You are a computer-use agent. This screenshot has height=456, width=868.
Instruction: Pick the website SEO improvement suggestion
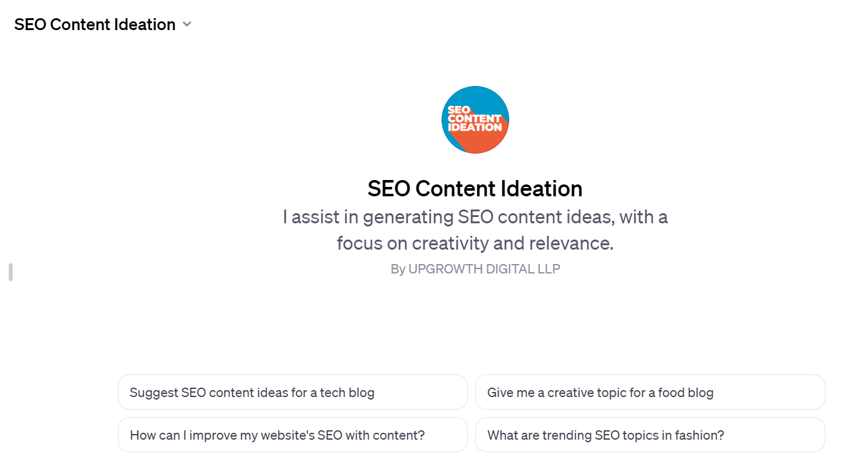292,434
